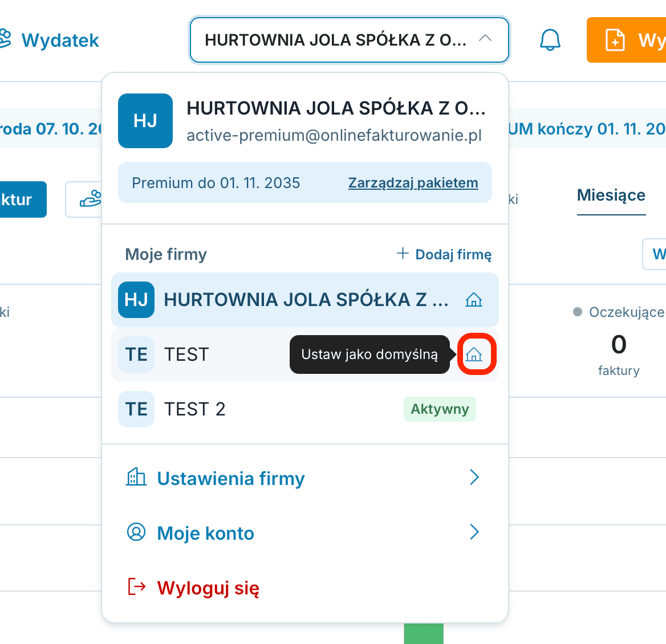Set TEST as default company via house icon
This screenshot has height=644, width=666.
[474, 354]
